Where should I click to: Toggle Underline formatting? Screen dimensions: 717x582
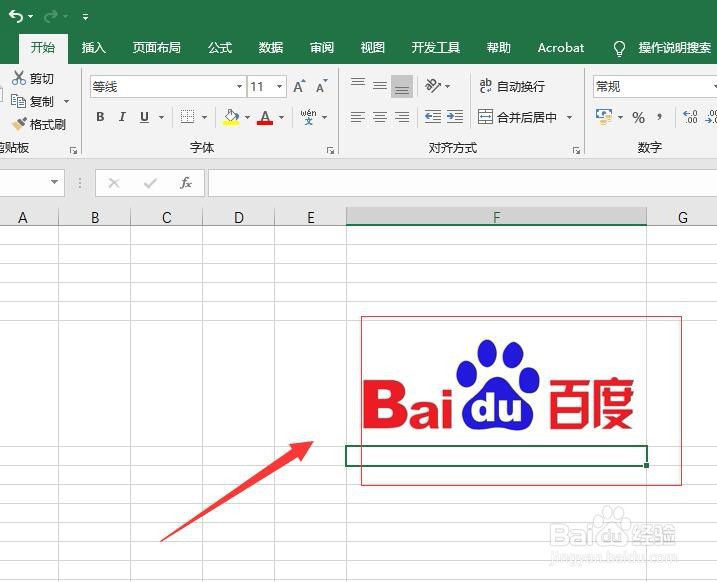point(144,117)
